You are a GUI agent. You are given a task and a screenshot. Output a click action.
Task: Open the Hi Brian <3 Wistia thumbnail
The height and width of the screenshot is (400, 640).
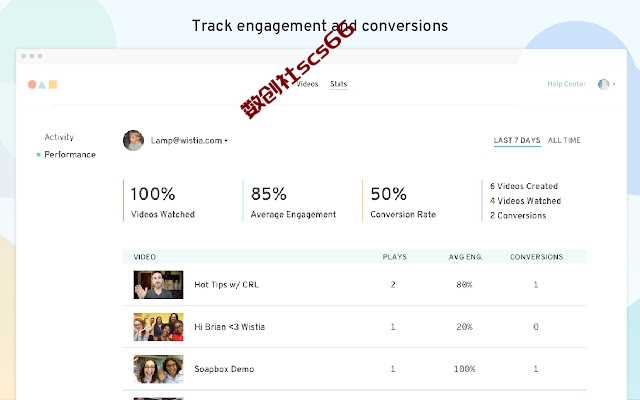158,327
